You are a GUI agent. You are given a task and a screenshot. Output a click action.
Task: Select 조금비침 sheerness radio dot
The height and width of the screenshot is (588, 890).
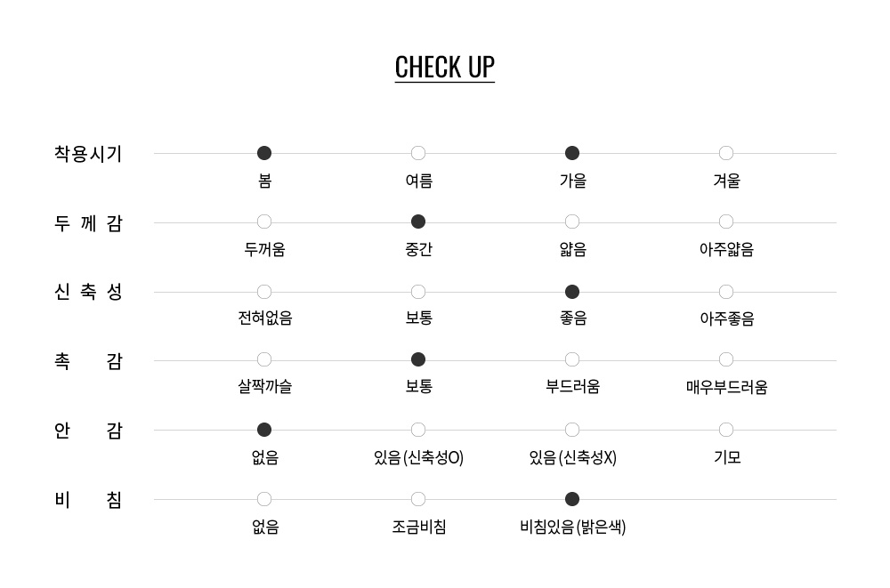[x=418, y=499]
